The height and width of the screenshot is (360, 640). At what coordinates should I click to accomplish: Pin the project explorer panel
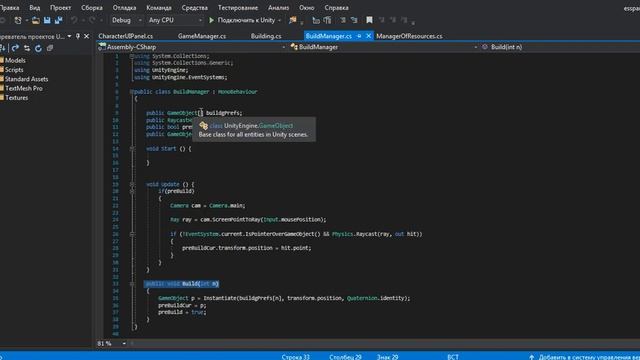click(78, 36)
